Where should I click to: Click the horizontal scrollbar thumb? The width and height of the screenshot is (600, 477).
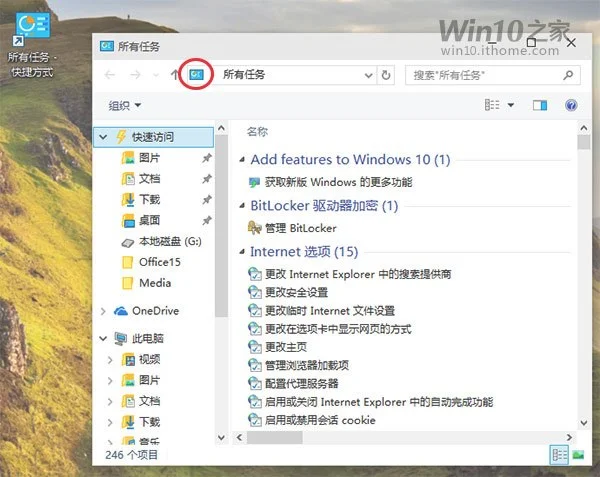point(275,437)
